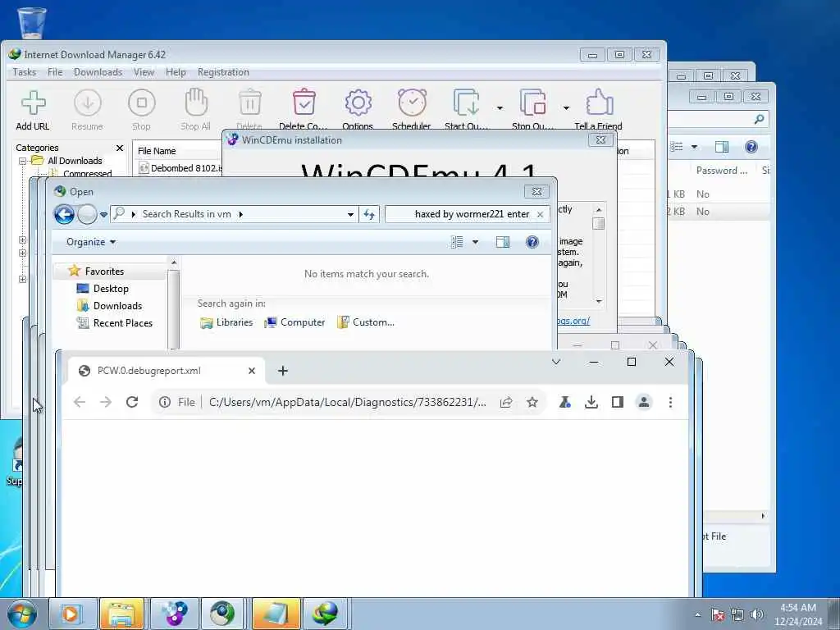Screen dimensions: 840x630
Task: Click the search box with haxed text
Action: pyautogui.click(x=467, y=214)
